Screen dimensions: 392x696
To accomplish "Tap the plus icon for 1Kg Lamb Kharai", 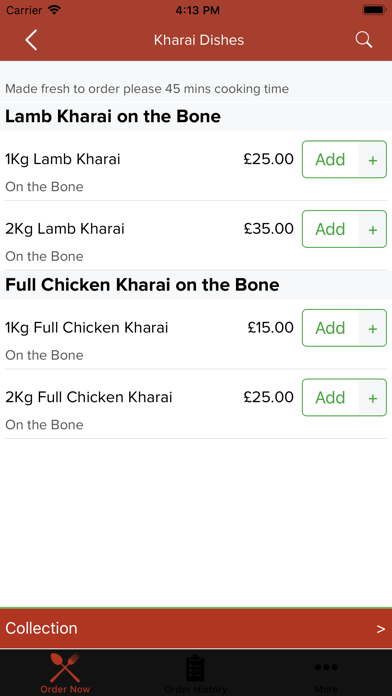I will (373, 160).
